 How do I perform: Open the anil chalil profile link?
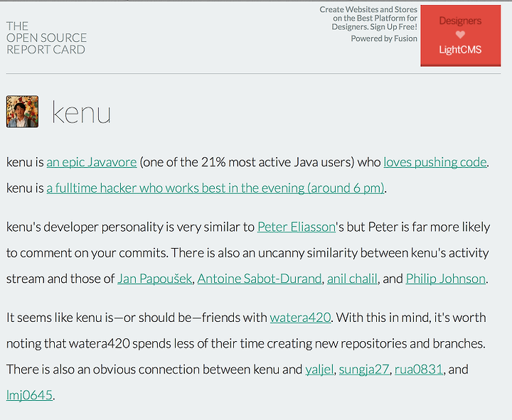click(352, 279)
